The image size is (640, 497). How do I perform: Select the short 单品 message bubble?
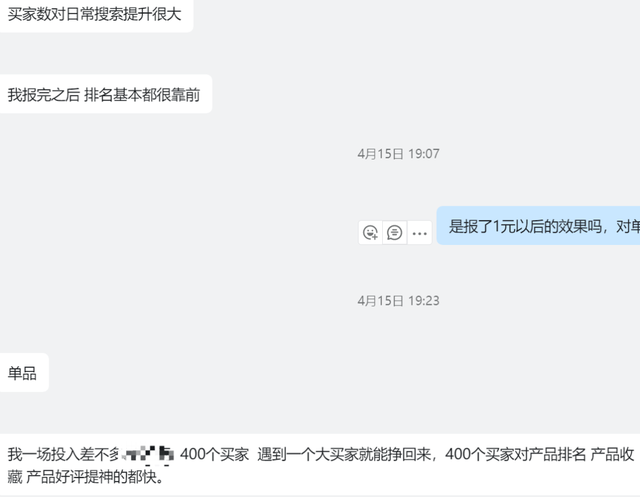pos(22,373)
